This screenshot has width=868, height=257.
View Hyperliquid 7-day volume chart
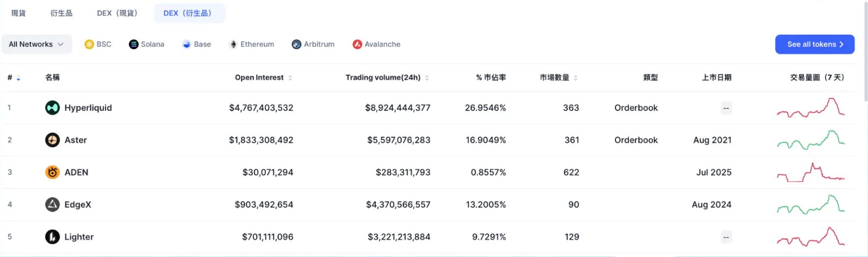pyautogui.click(x=811, y=108)
